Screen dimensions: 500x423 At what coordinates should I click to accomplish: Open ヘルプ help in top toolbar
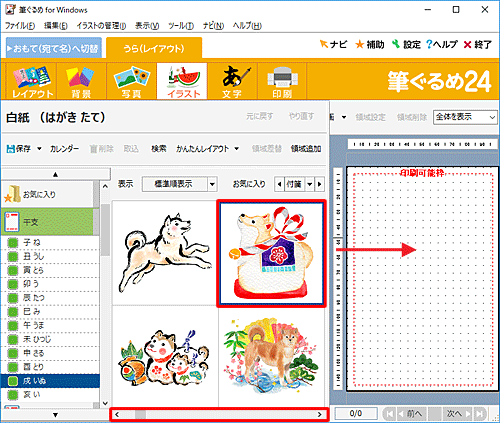442,44
